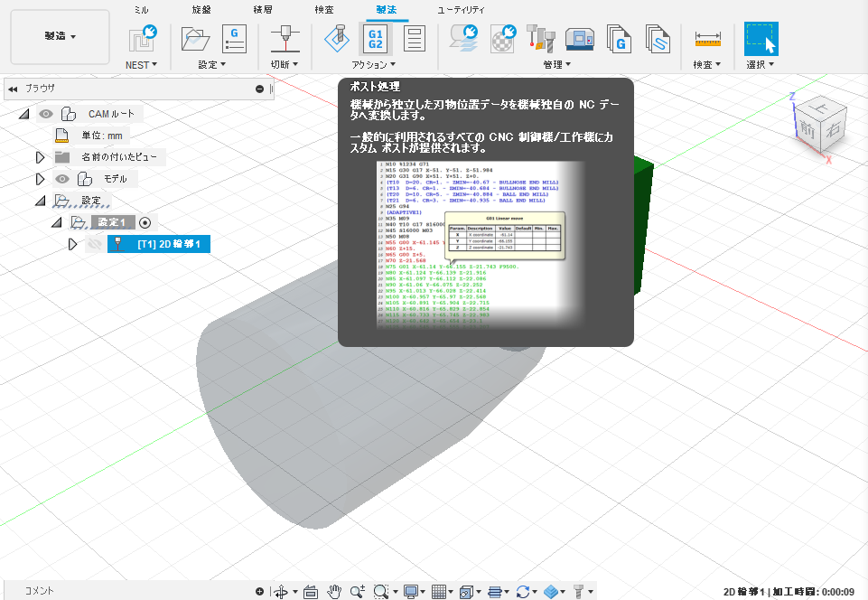Switch to the 旋盤 tab
868x600 pixels.
pos(201,9)
